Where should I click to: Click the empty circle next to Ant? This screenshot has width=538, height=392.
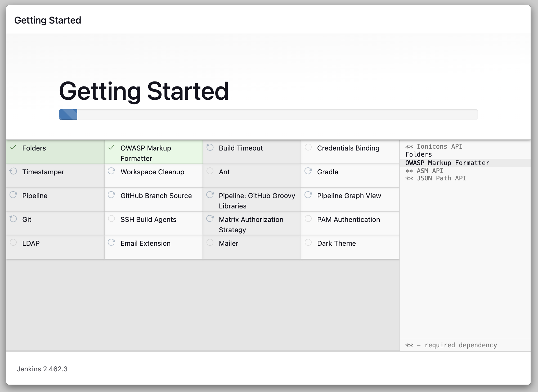coord(210,171)
